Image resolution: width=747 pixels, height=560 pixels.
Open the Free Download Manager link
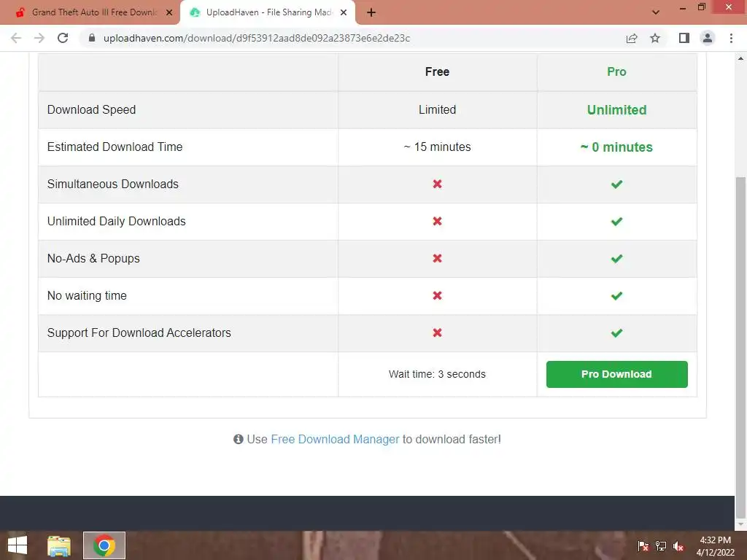click(335, 439)
